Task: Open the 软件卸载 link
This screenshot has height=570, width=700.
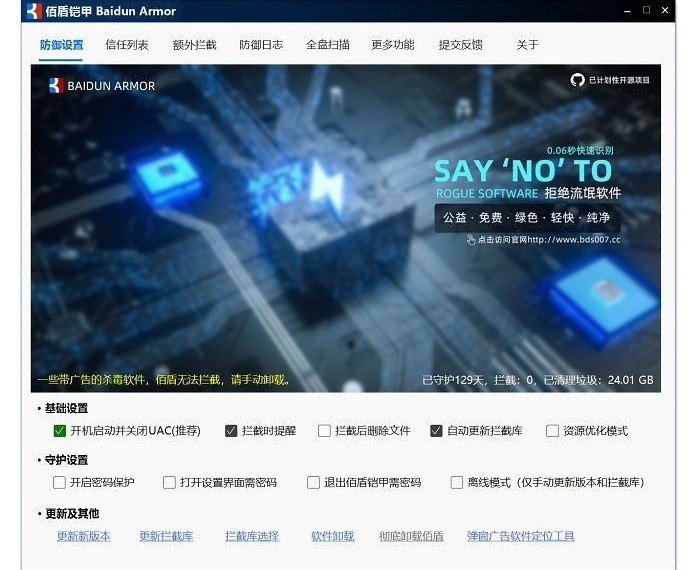Action: [333, 536]
